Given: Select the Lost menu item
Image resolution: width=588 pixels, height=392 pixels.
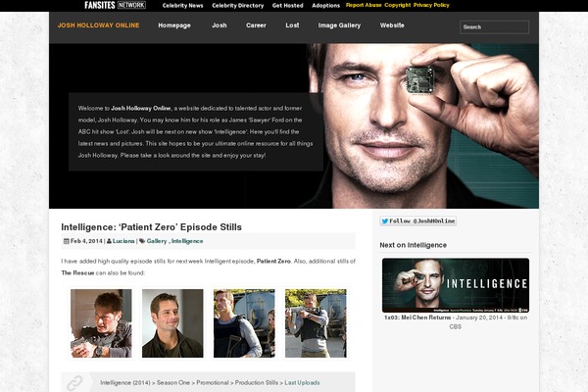Looking at the screenshot, I should pos(292,25).
